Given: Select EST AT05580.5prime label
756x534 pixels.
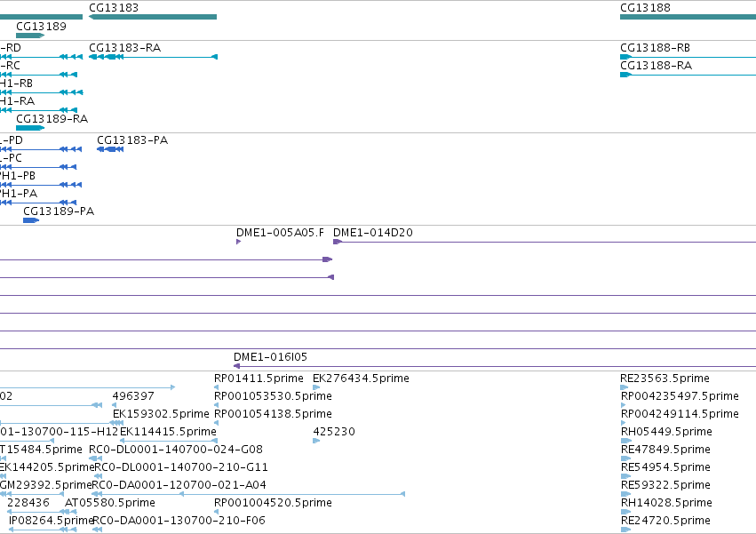Looking at the screenshot, I should coord(110,503).
